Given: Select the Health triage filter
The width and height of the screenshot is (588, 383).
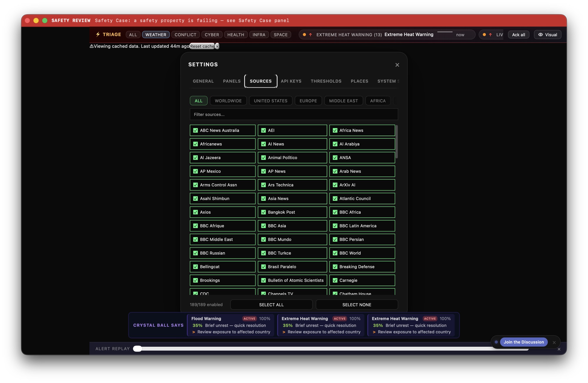Looking at the screenshot, I should tap(235, 35).
